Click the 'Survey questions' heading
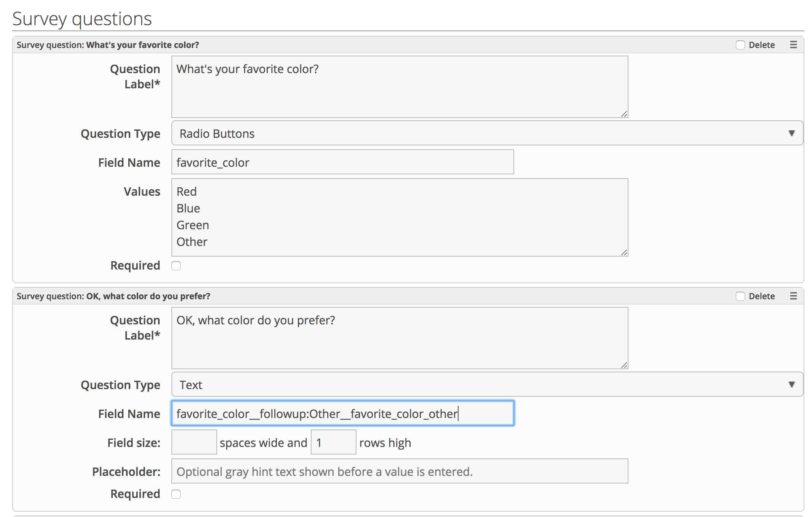The width and height of the screenshot is (812, 517). pos(82,19)
